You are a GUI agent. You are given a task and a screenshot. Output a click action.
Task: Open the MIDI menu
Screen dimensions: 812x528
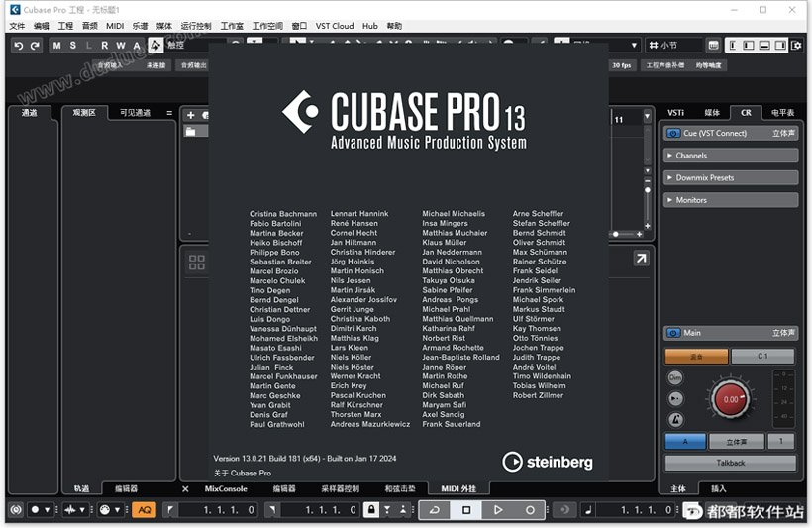pos(115,26)
